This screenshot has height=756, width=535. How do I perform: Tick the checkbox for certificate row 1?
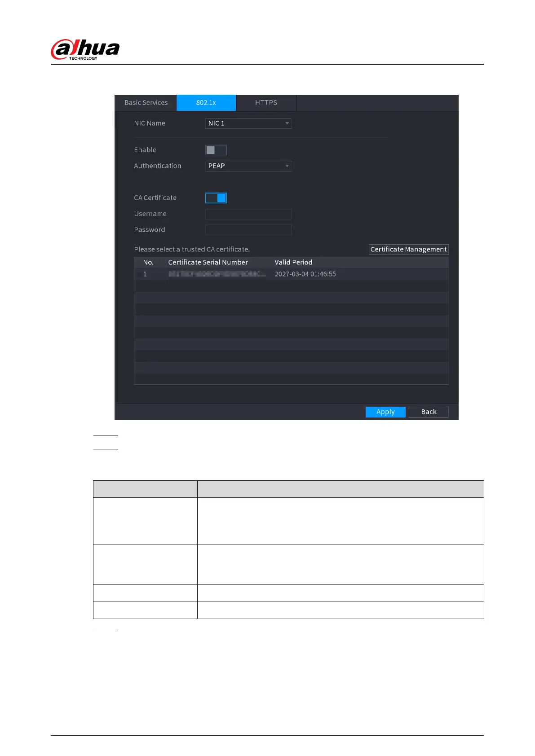(139, 274)
